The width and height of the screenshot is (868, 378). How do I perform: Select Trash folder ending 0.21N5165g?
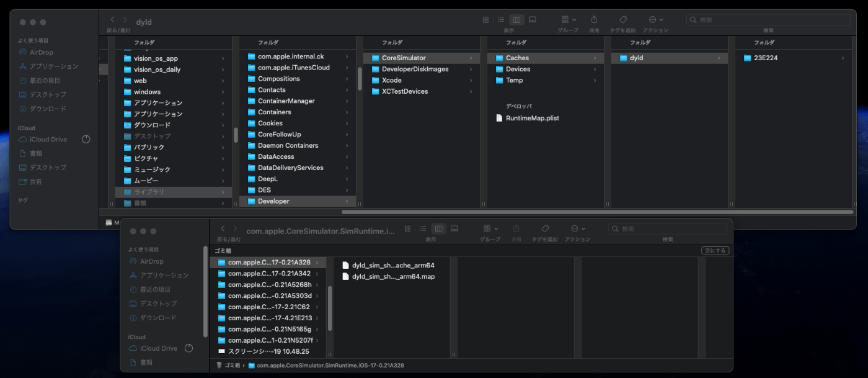(x=268, y=329)
